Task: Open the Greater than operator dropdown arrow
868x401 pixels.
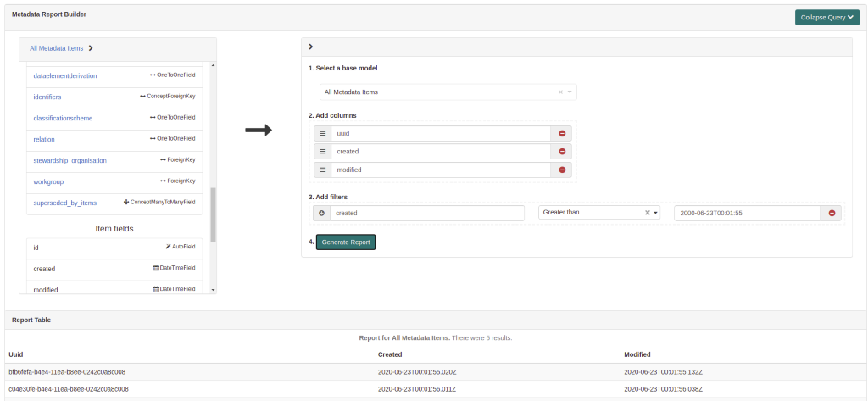Action: (x=655, y=213)
